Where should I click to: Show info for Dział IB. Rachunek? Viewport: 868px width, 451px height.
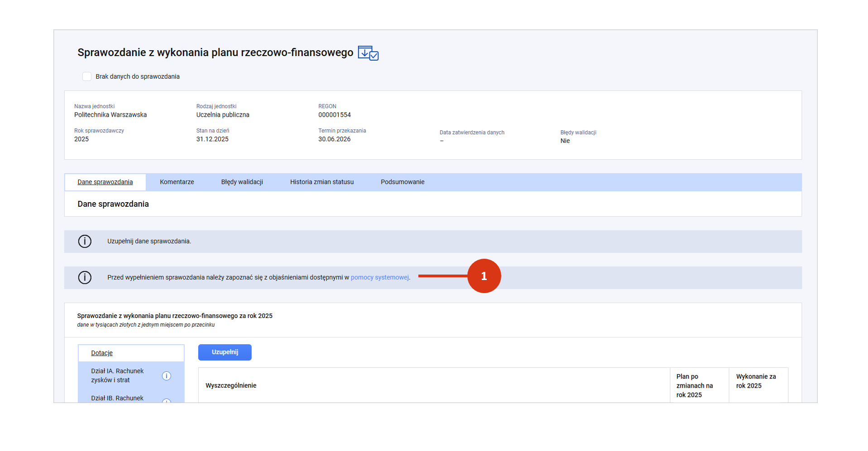pyautogui.click(x=167, y=401)
